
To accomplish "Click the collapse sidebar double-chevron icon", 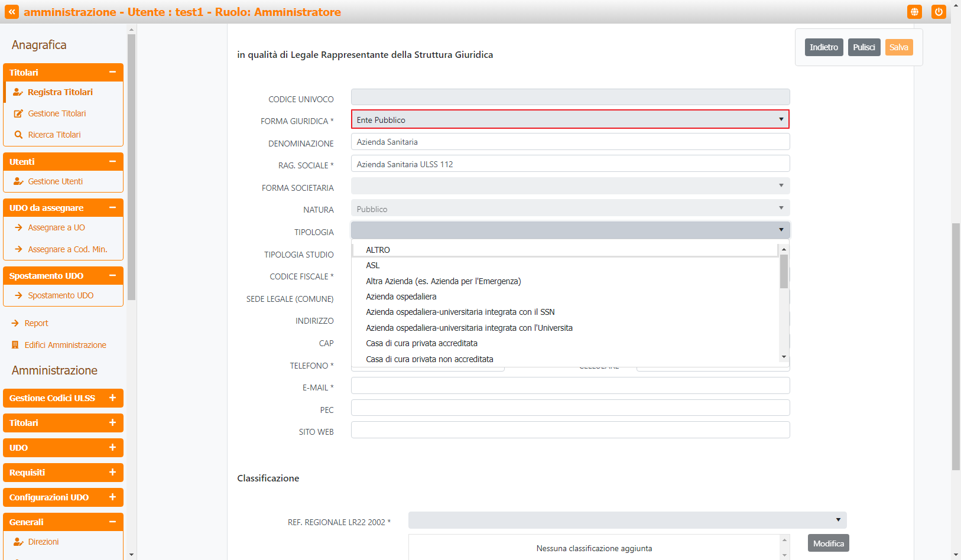I will point(12,12).
